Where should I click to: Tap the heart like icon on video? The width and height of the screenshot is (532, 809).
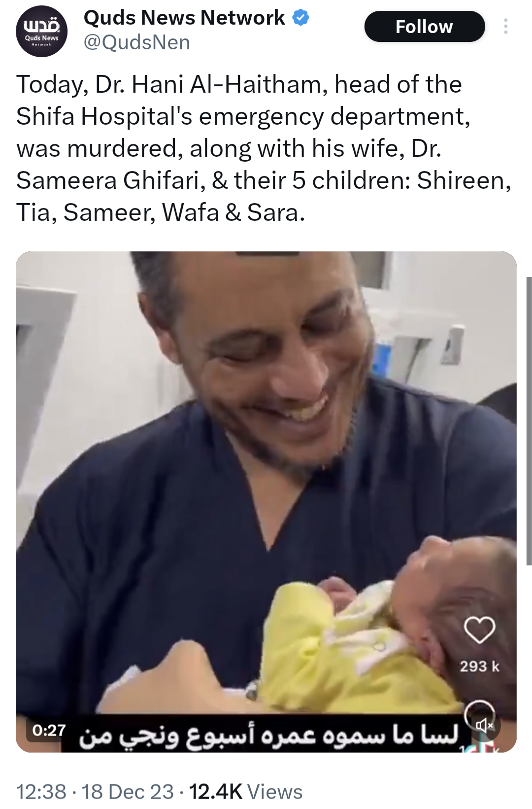point(479,630)
